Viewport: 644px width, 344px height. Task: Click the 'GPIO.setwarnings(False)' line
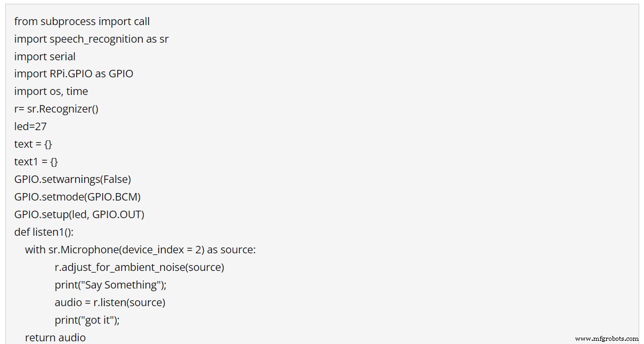pyautogui.click(x=72, y=179)
